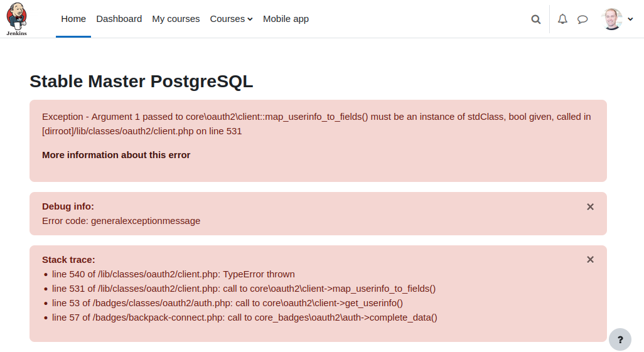This screenshot has height=352, width=644.
Task: Expand the user menu chevron
Action: click(x=630, y=19)
